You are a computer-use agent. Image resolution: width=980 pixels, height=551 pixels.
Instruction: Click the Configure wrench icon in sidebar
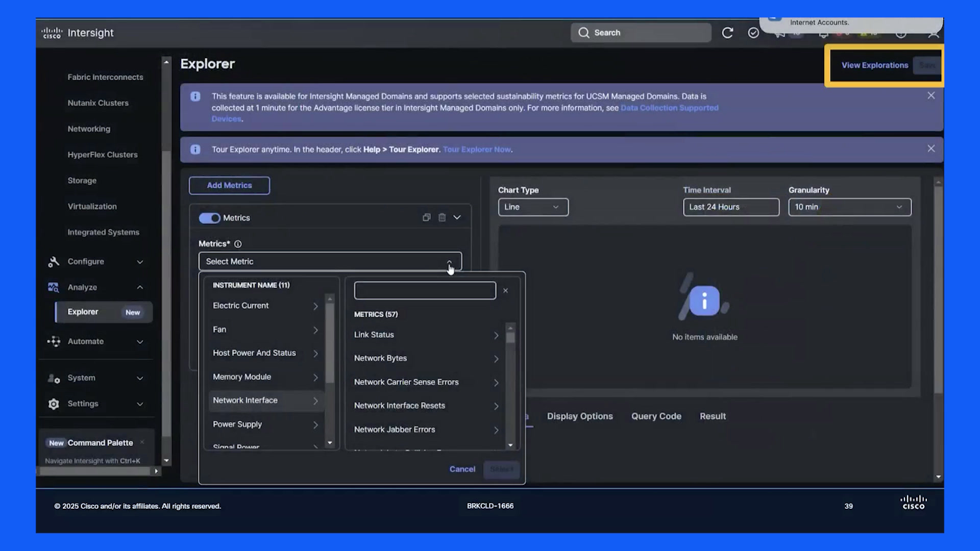click(54, 262)
